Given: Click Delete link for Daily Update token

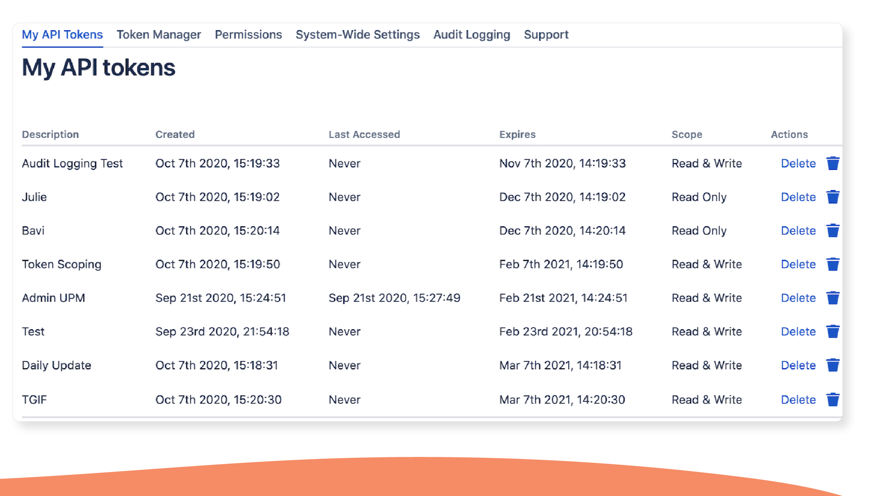Looking at the screenshot, I should click(x=798, y=365).
